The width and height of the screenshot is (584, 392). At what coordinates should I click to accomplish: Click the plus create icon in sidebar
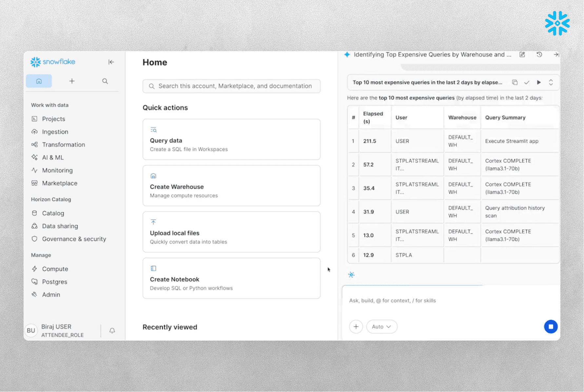tap(72, 81)
